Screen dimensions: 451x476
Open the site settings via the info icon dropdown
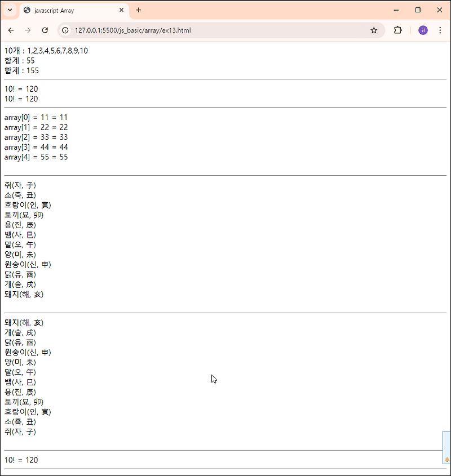(65, 30)
